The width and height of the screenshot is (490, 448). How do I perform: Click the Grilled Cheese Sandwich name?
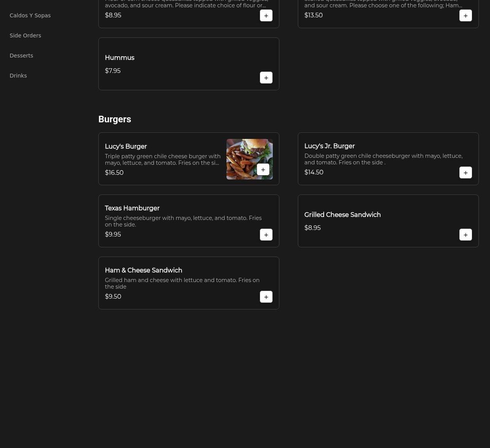[x=342, y=215]
